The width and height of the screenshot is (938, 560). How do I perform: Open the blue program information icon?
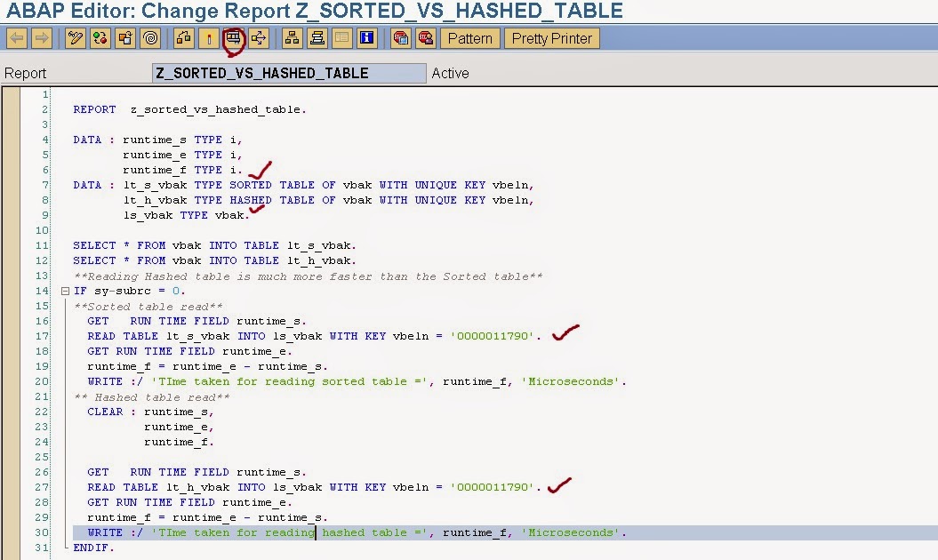point(366,38)
